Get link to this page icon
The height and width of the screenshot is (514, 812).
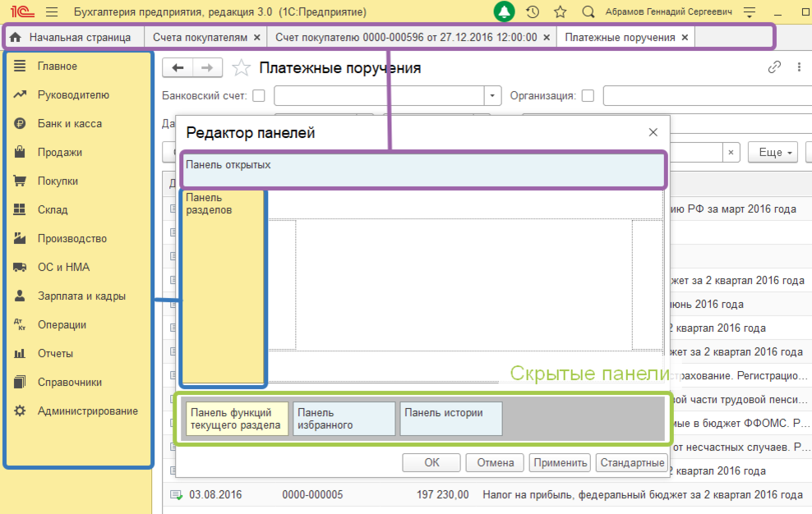point(774,67)
